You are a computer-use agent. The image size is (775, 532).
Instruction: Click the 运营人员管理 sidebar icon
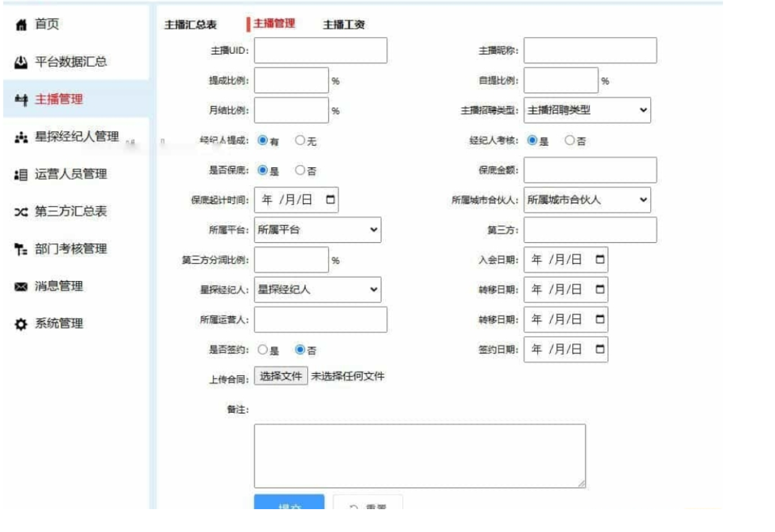click(22, 174)
